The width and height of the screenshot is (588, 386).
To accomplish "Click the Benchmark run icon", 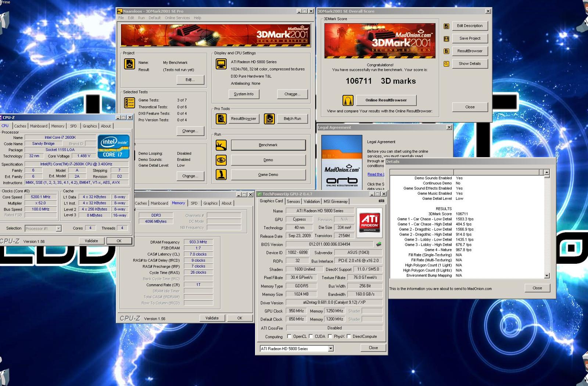I will [x=221, y=145].
